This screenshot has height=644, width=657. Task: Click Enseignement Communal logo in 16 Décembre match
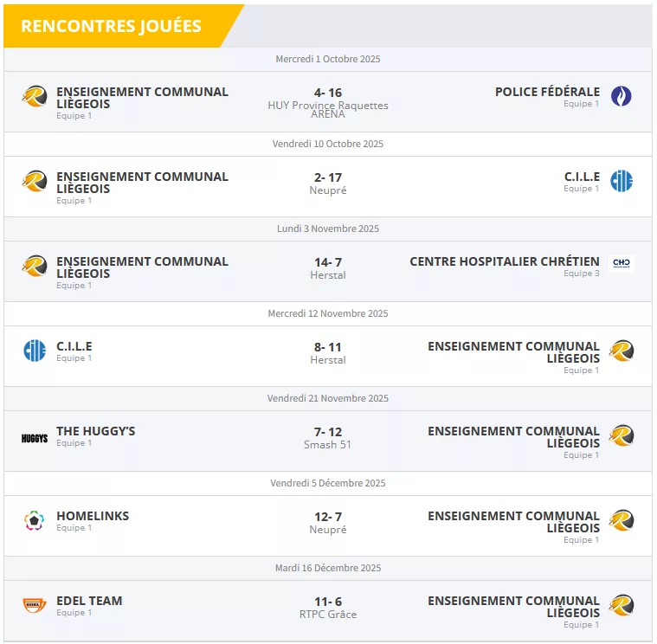click(x=621, y=605)
